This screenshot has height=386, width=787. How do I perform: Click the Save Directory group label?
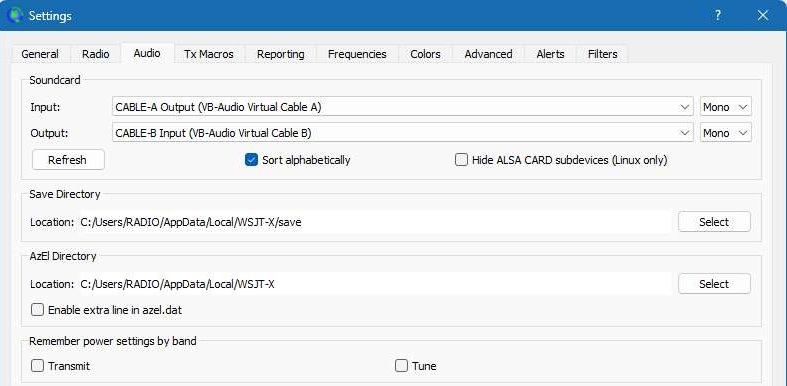point(65,194)
